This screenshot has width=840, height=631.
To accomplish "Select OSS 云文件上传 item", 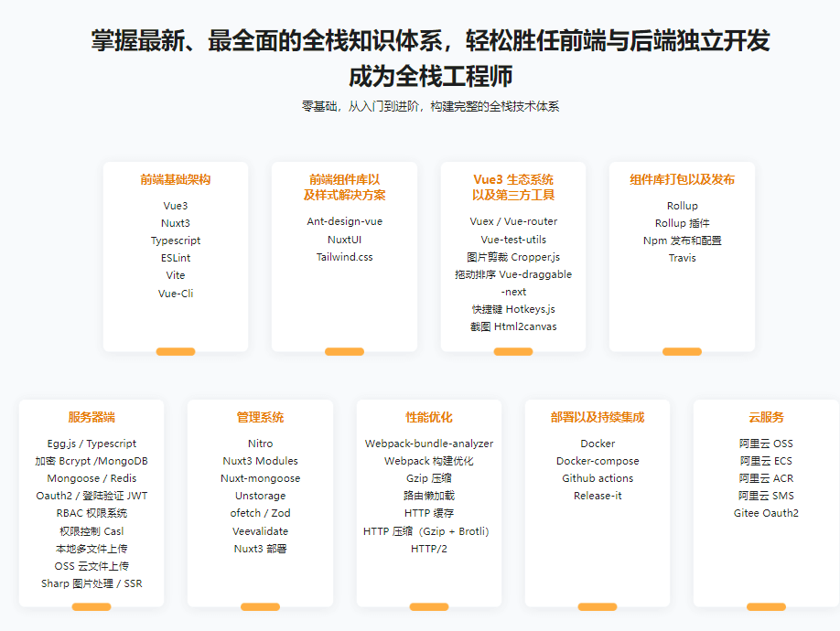I will pyautogui.click(x=92, y=565).
